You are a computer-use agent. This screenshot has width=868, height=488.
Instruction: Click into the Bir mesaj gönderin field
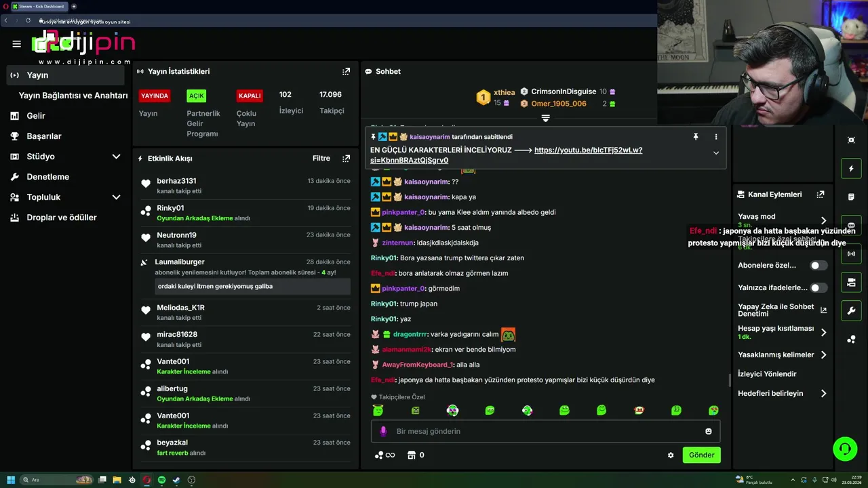click(x=545, y=431)
